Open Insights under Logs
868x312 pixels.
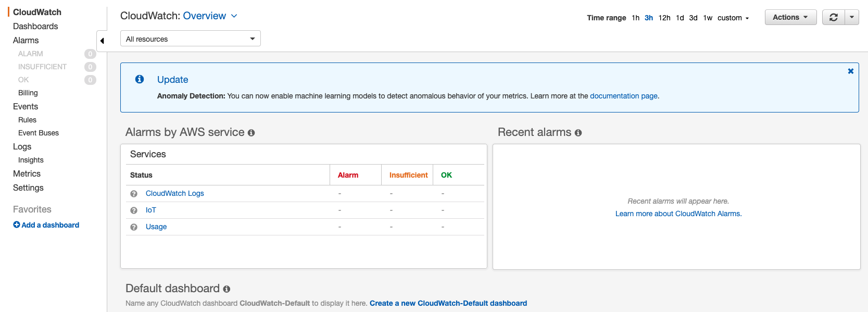[x=31, y=160]
